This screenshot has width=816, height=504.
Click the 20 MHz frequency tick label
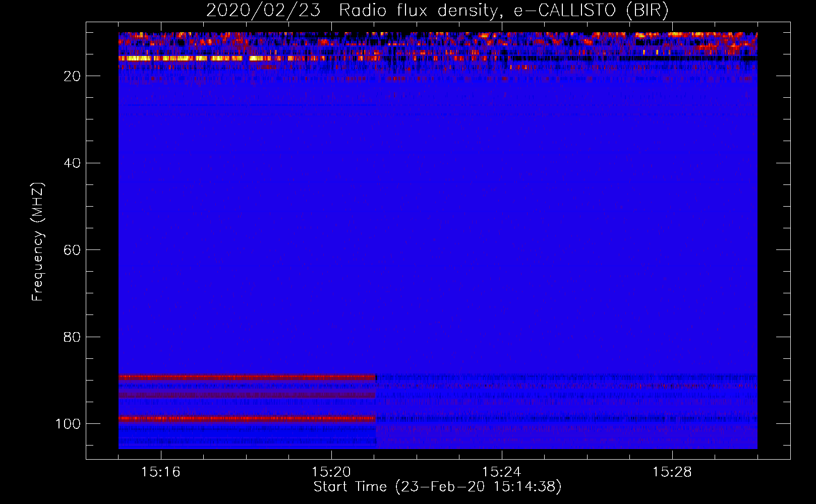pos(72,76)
